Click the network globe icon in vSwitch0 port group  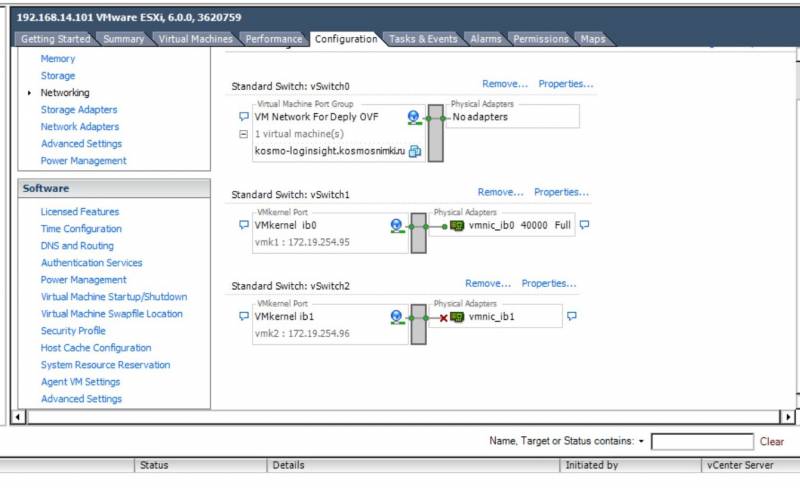click(414, 117)
